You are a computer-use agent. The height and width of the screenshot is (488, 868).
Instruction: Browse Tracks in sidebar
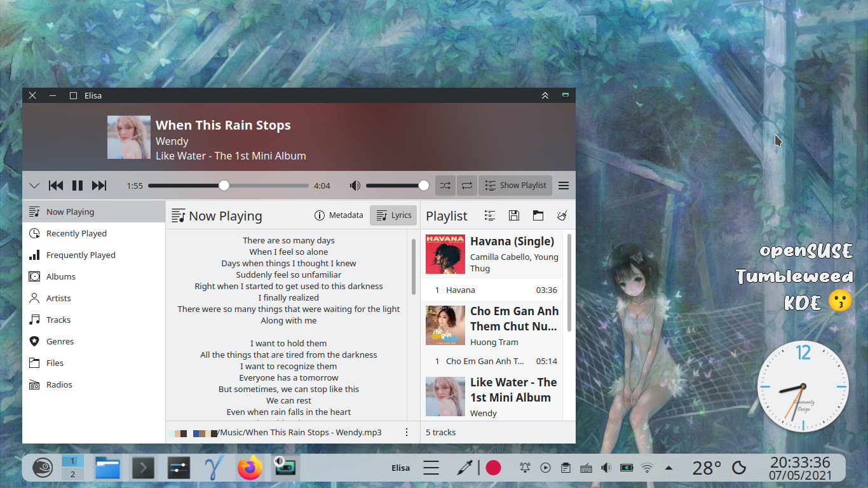(93, 320)
